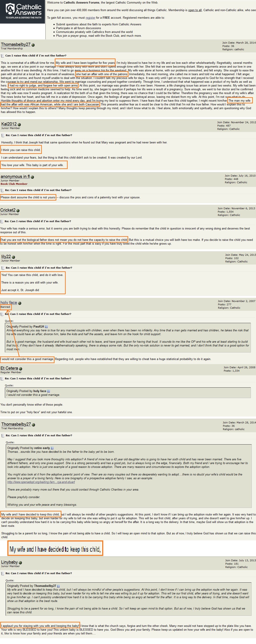Image resolution: width=256 pixels, height=644 pixels.
Task: Click 'Regular Member' under Et Cetera
Action: click(11, 372)
